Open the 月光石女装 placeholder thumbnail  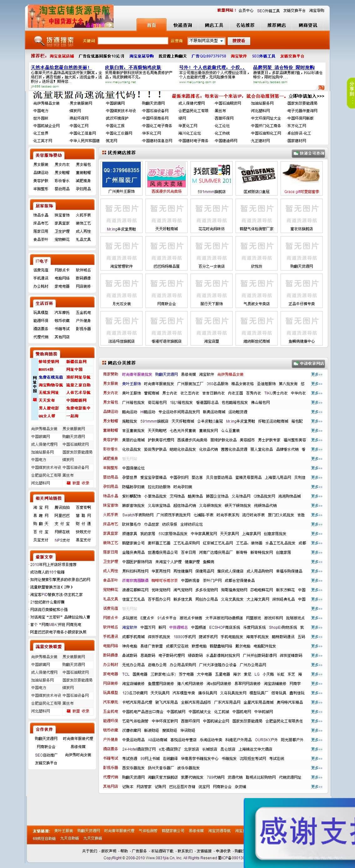[121, 290]
